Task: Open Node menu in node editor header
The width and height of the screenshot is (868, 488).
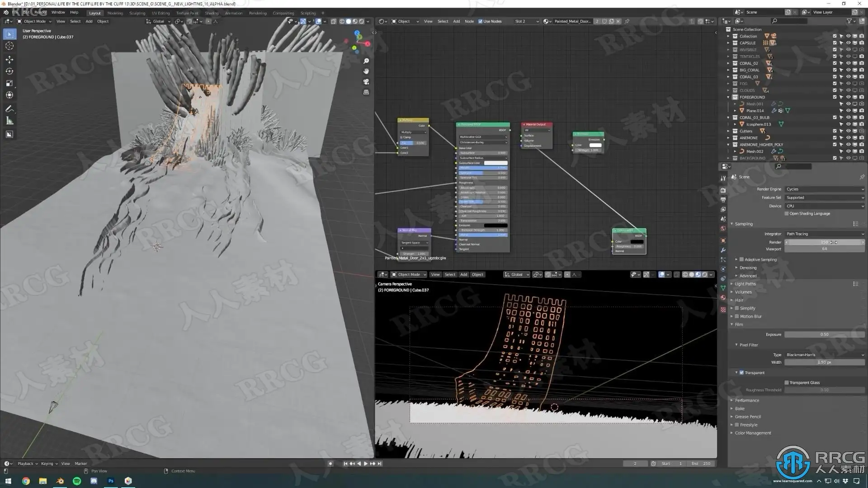Action: (x=469, y=21)
